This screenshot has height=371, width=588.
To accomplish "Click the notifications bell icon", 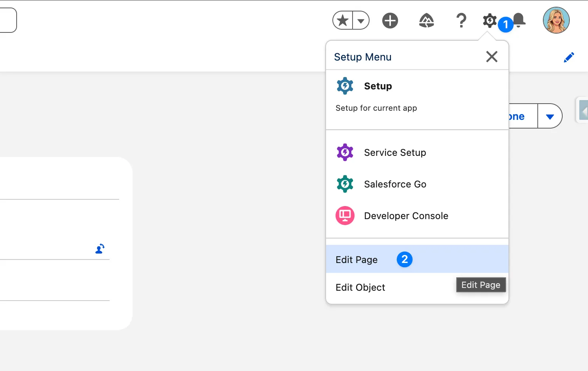I will tap(520, 20).
